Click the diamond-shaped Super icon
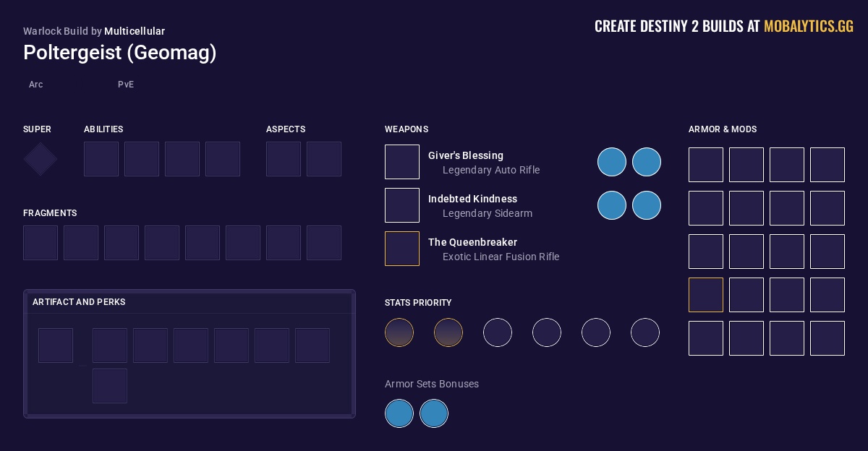Screen dimensions: 868x451 tap(41, 159)
